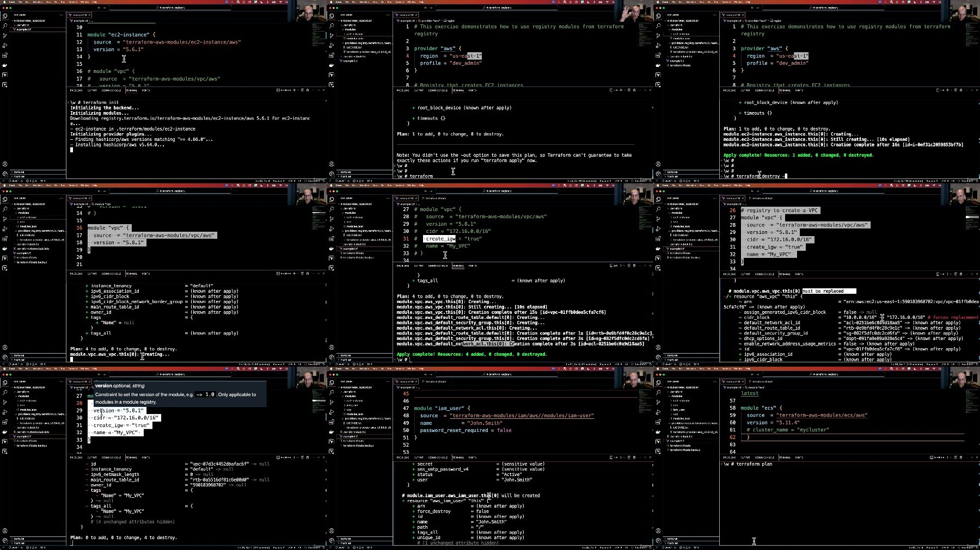Screen dimensions: 980x550
Task: Click iam-user source link in iam_user frame
Action: pos(522,416)
